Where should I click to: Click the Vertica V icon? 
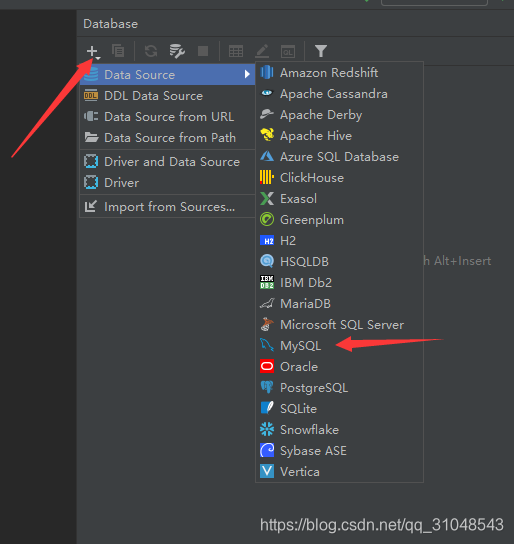coord(267,471)
